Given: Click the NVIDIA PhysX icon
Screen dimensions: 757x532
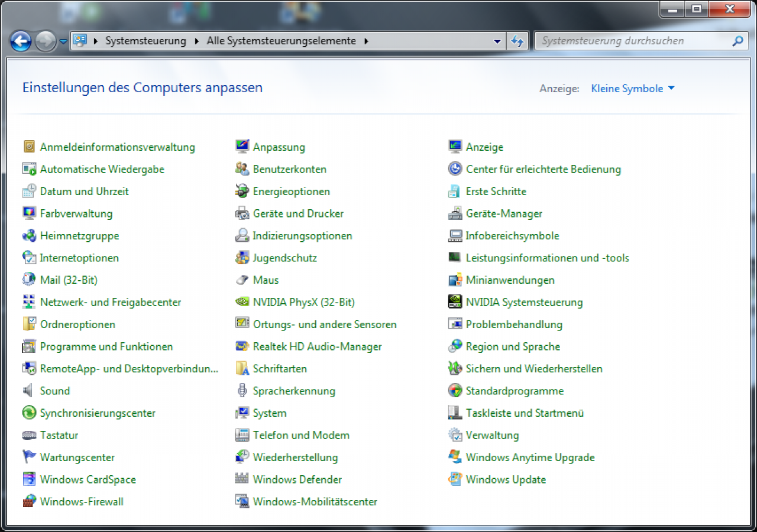Looking at the screenshot, I should [x=242, y=302].
